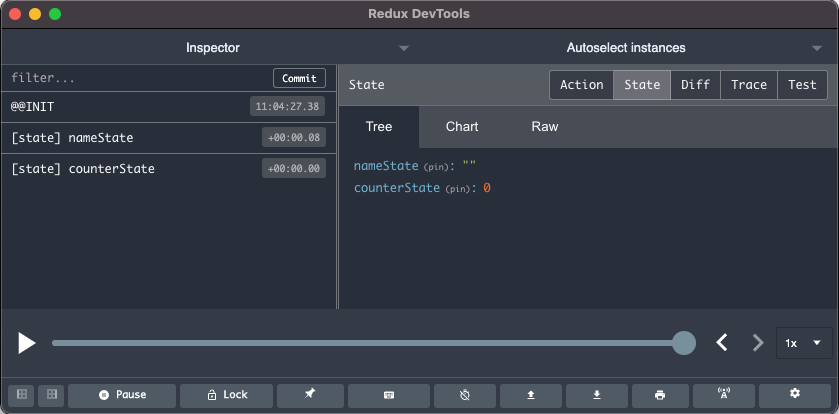
Task: Select the [state] nameState action
Action: [169, 138]
